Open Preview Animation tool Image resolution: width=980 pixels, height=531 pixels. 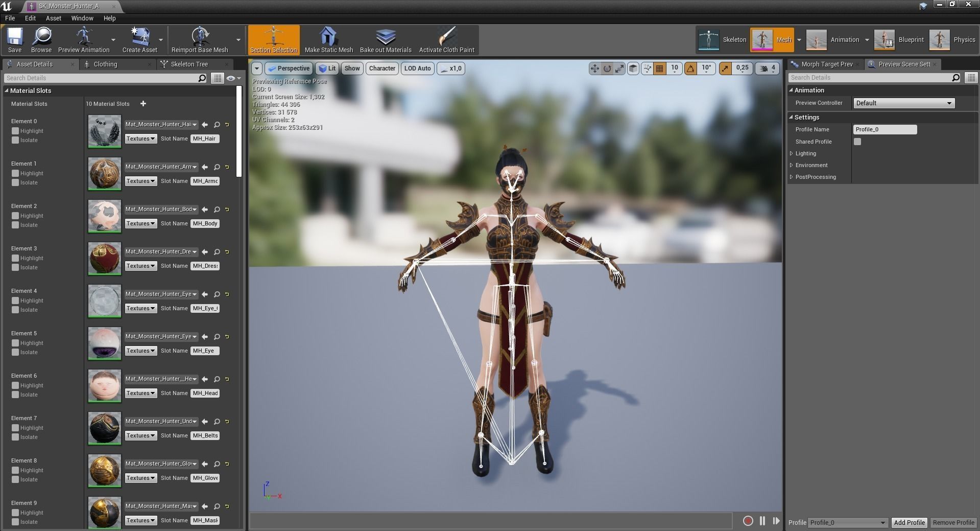coord(84,40)
